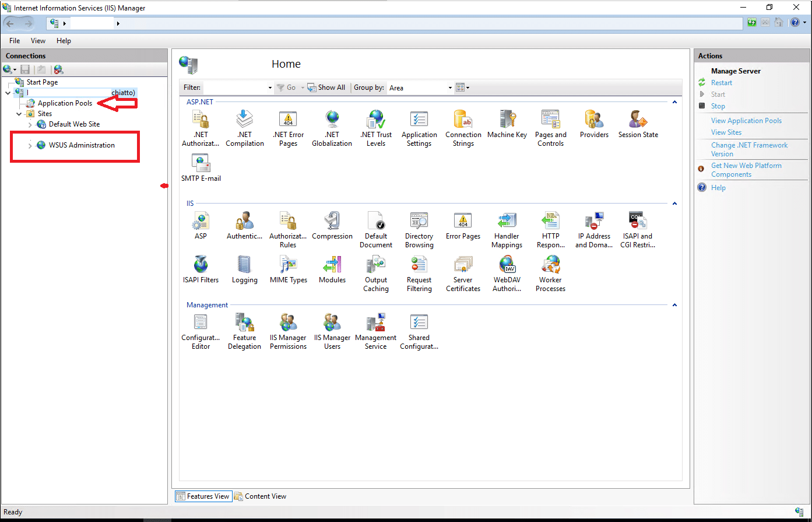The image size is (812, 522).
Task: Click View Application Pools link
Action: pyautogui.click(x=746, y=121)
